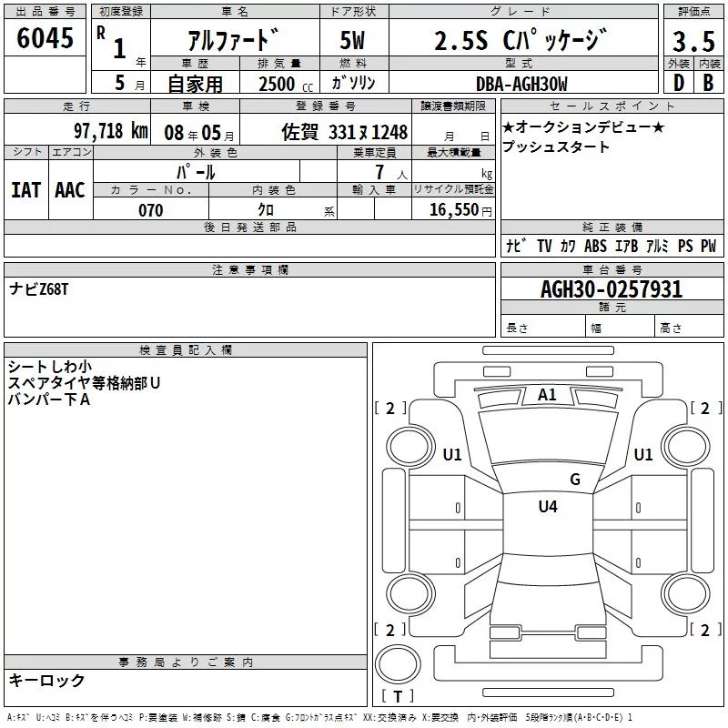728x728 pixels.
Task: Click equipment item ABS
Action: click(596, 246)
